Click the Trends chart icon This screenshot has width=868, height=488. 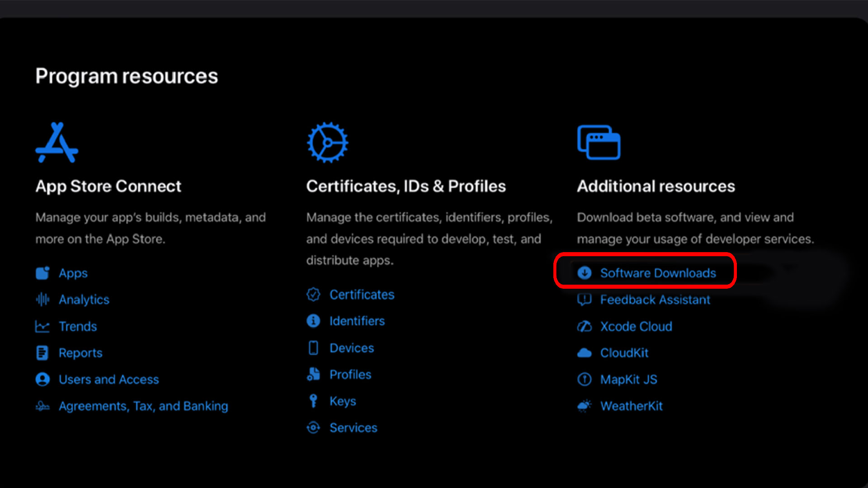[42, 326]
